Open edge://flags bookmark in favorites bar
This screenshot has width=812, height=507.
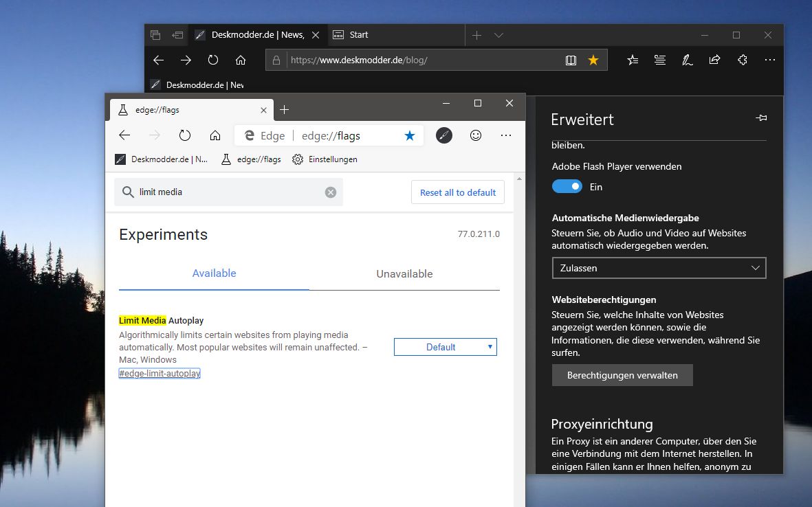pyautogui.click(x=251, y=159)
